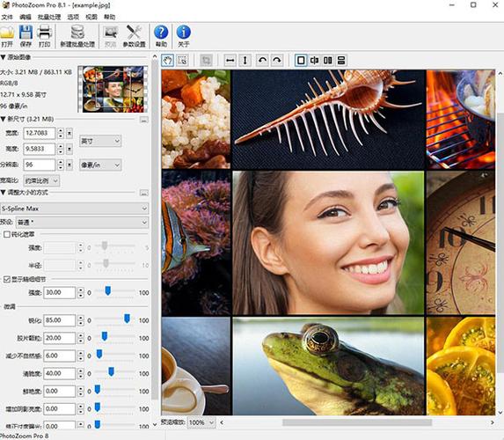Toggle the show fine details checkbox
504x440 pixels.
click(7, 279)
